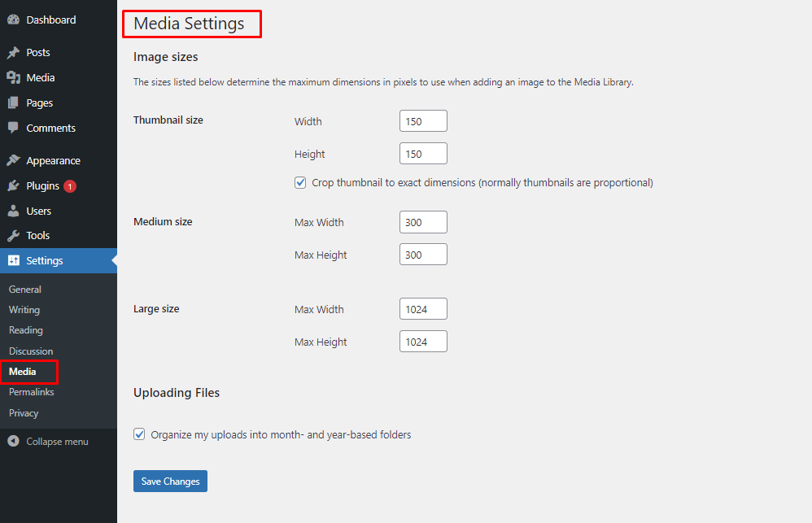Select the Privacy settings entry
The height and width of the screenshot is (523, 812).
[23, 412]
